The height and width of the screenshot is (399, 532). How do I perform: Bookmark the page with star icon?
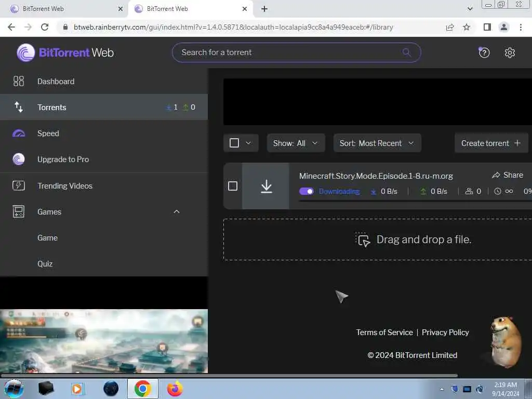(467, 27)
